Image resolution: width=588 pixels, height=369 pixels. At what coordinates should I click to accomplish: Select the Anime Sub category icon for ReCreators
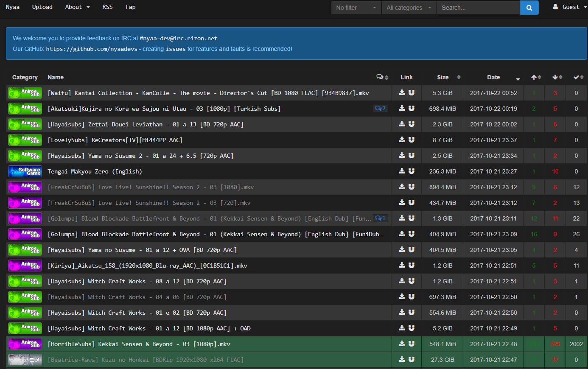pyautogui.click(x=25, y=140)
